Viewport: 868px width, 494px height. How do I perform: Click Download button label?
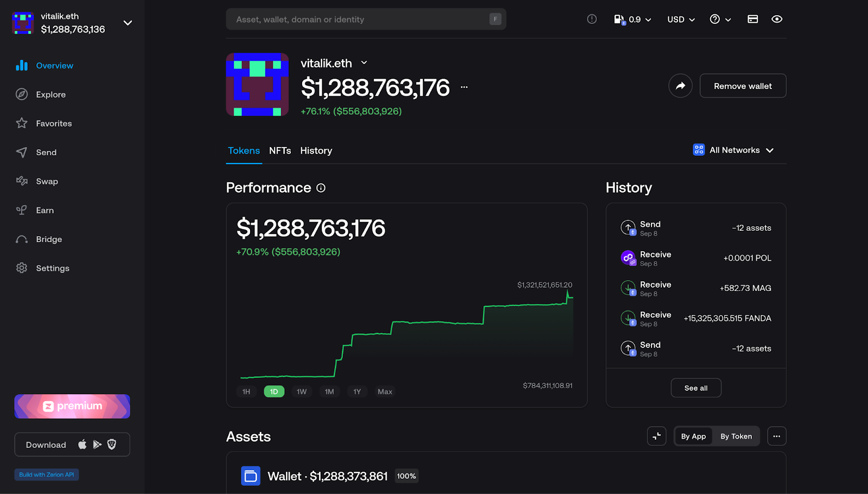click(46, 445)
